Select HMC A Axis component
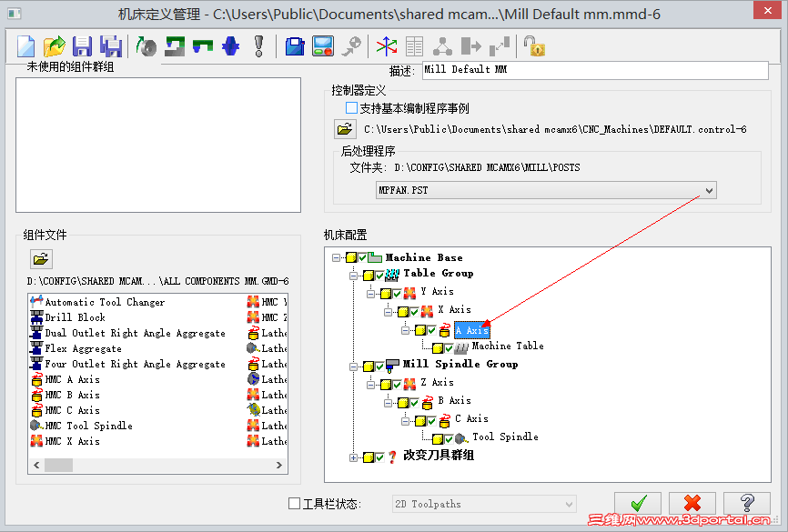The width and height of the screenshot is (788, 532). tap(72, 379)
